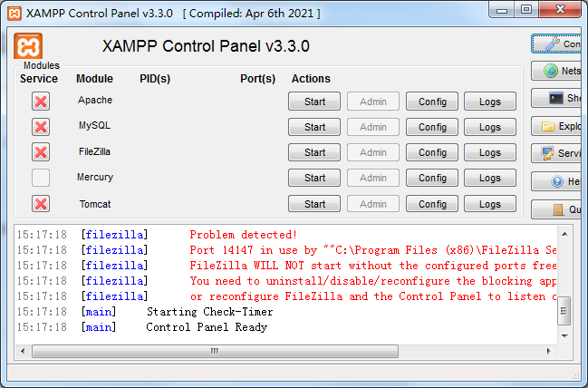Click the PID(s) column header
This screenshot has width=588, height=388.
click(x=155, y=79)
